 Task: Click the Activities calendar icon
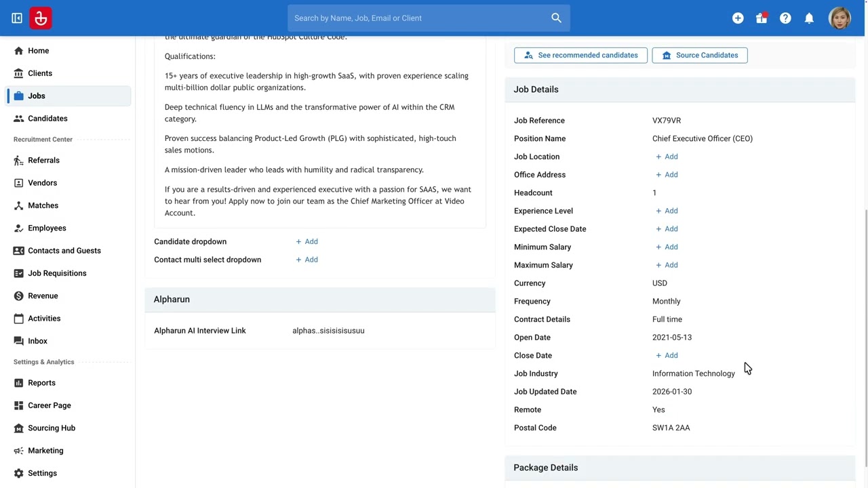tap(18, 319)
